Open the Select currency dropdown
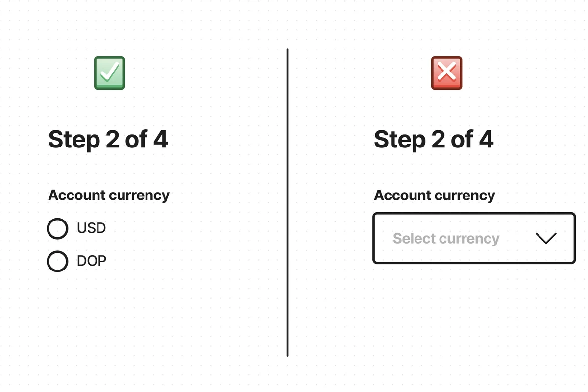588x392 pixels. pos(474,238)
